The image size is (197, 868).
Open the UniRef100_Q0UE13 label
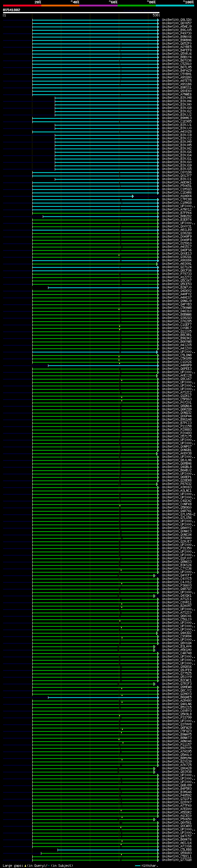(176, 254)
